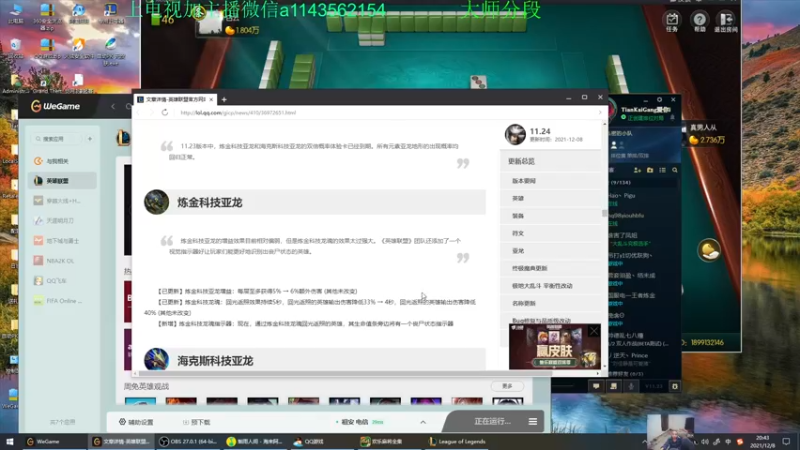Toggle microphone icon at LoL panel bottom
This screenshot has width=800, height=450.
pyautogui.click(x=631, y=386)
